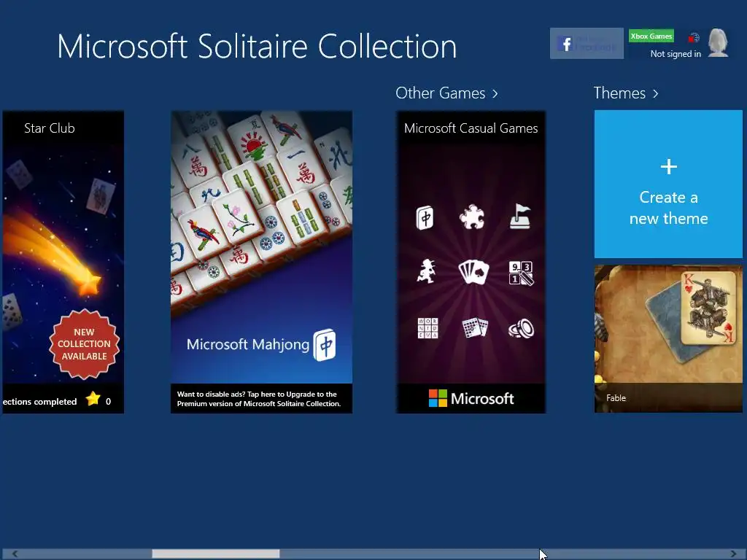Viewport: 747px width, 560px height.
Task: Click the Microsoft Casual Games title
Action: [471, 128]
